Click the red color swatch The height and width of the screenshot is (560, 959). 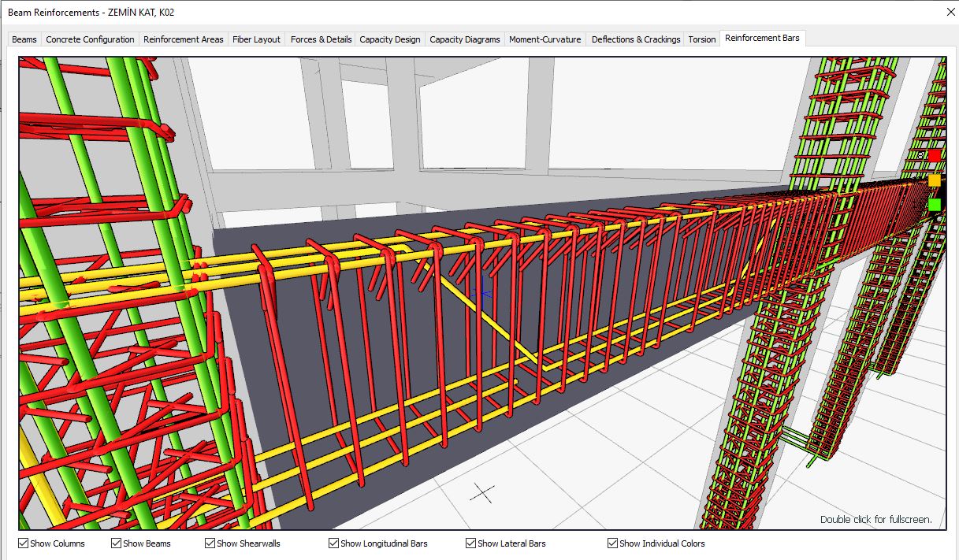[935, 156]
